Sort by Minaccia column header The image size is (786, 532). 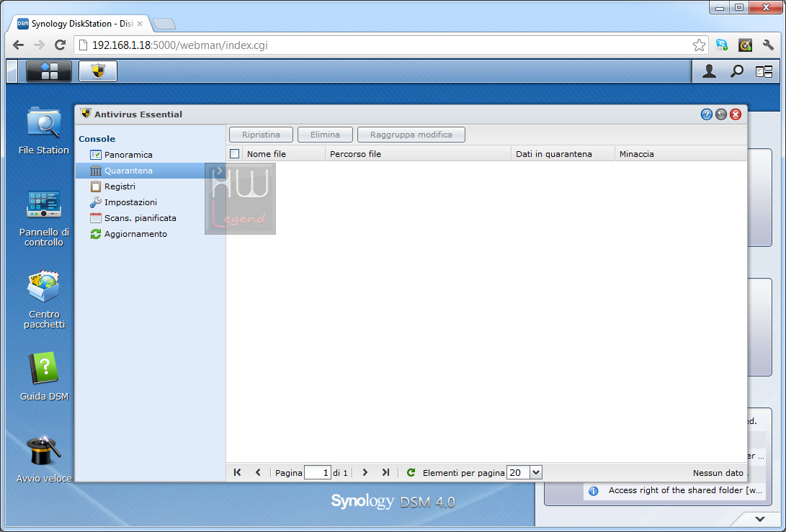[681, 154]
